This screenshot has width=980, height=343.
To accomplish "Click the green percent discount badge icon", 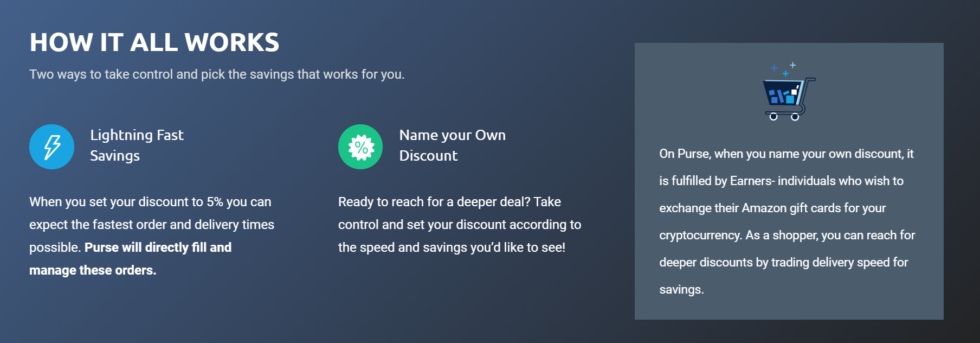I will 360,147.
